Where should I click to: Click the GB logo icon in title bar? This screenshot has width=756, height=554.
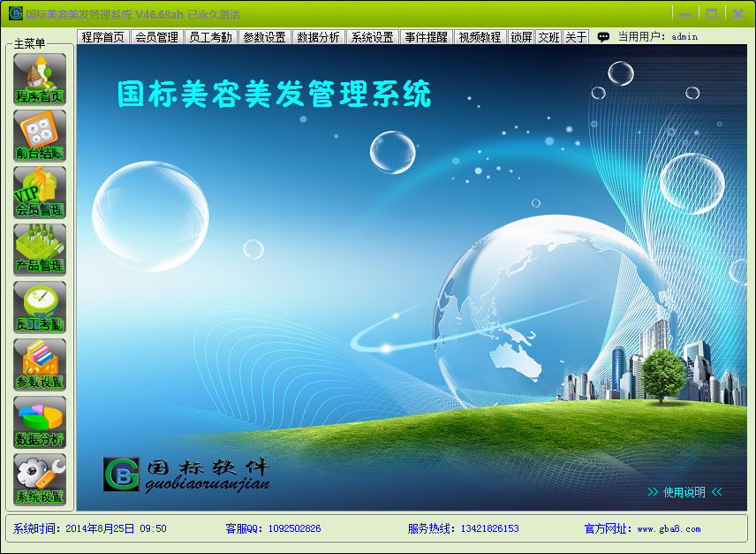(x=15, y=13)
